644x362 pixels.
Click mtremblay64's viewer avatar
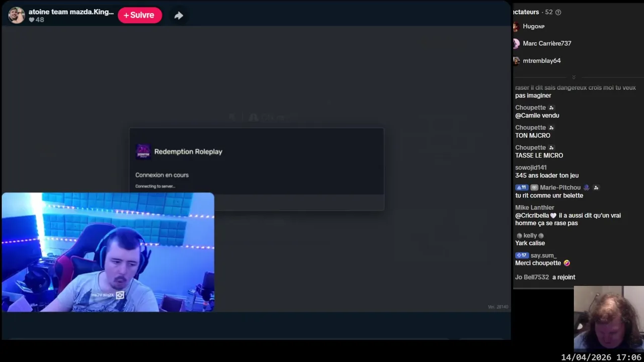pyautogui.click(x=516, y=60)
